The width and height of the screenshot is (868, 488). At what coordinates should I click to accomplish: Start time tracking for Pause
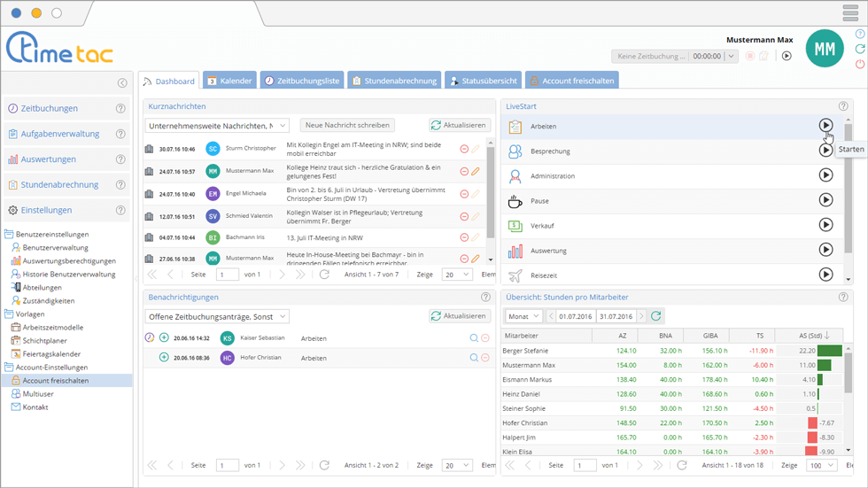825,200
